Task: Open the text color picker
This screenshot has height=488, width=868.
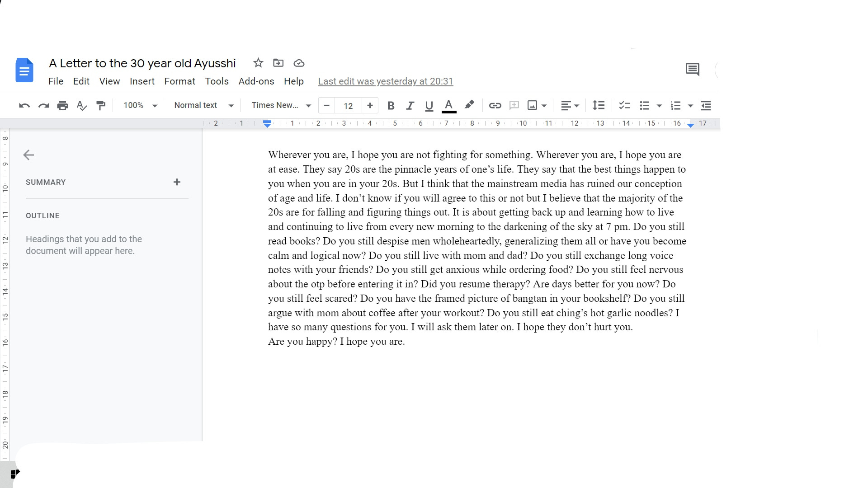Action: 448,106
